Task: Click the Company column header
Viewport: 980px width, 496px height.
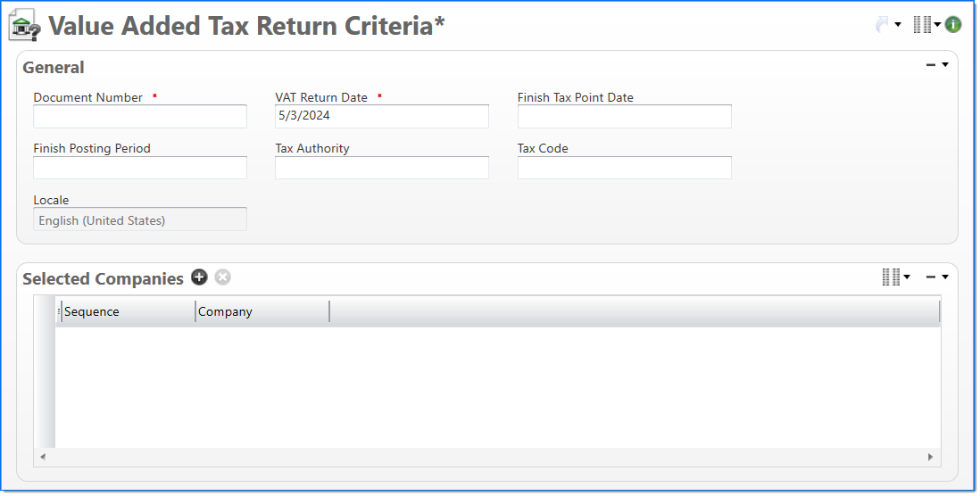Action: (x=262, y=311)
